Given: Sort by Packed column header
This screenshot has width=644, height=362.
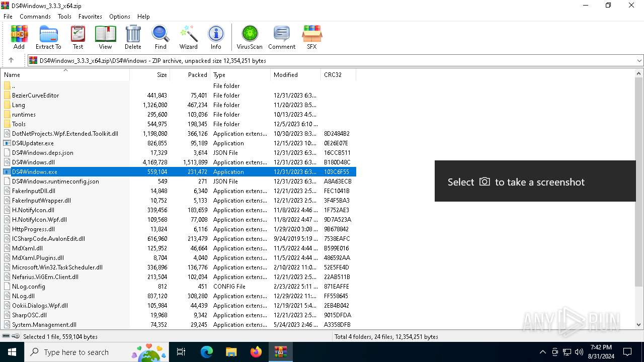Looking at the screenshot, I should (190, 75).
